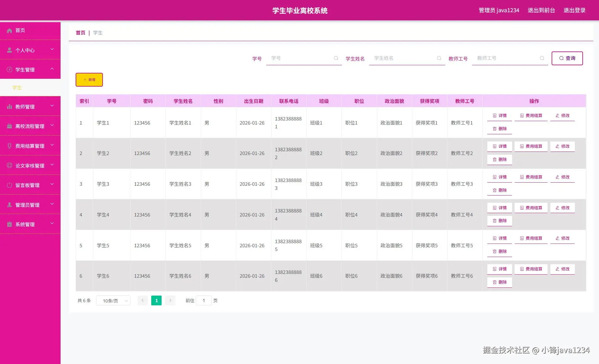The width and height of the screenshot is (599, 364).
Task: Open 详情 for student 学生2
Action: (x=500, y=146)
